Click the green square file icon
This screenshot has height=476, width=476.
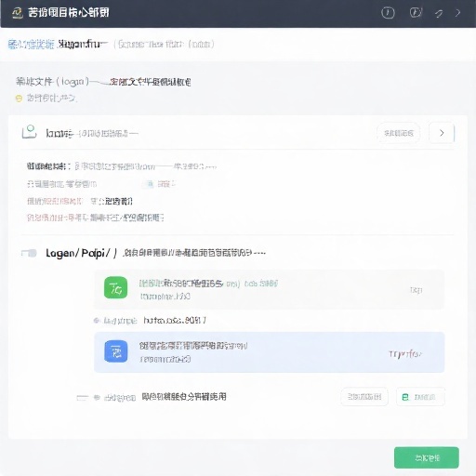[x=115, y=287]
